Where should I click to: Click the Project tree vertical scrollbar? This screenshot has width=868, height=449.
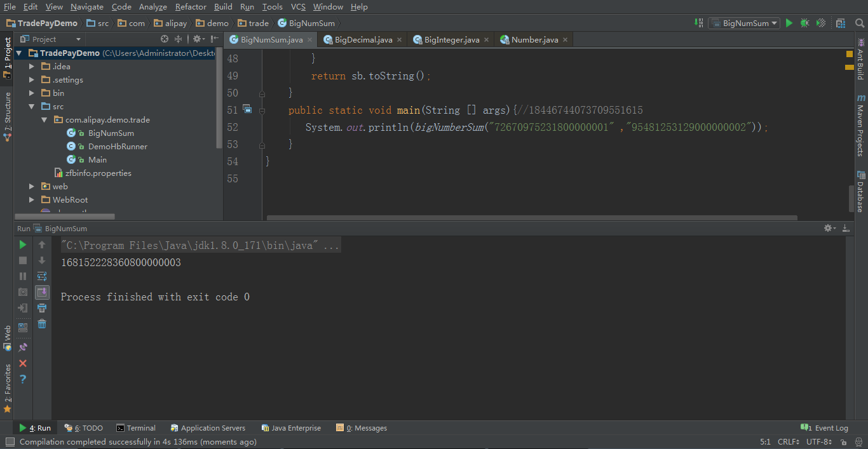point(219,98)
